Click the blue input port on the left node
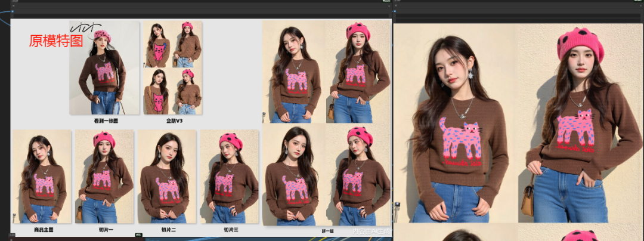The image size is (644, 241). pos(13,11)
